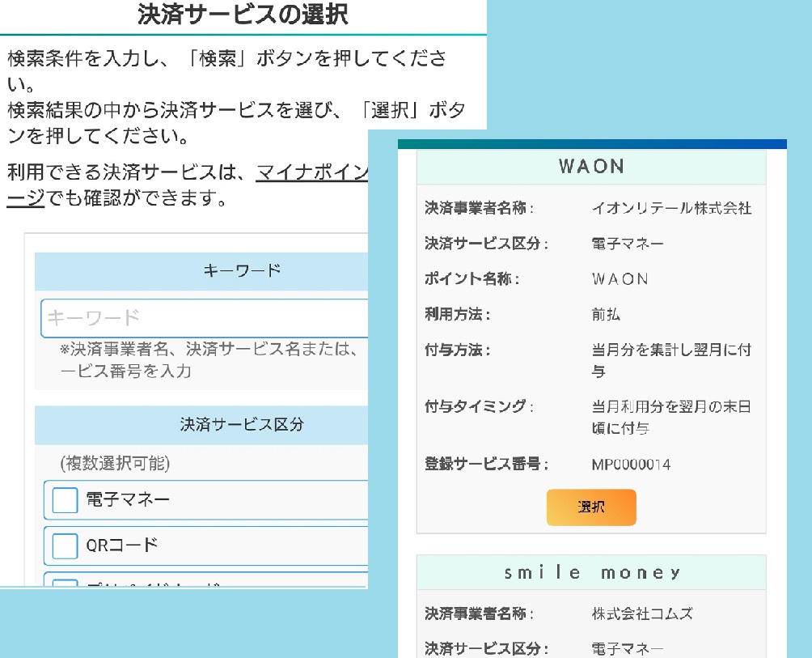Click the 株式会社コムズ provider name
The image size is (812, 658).
pos(642,614)
